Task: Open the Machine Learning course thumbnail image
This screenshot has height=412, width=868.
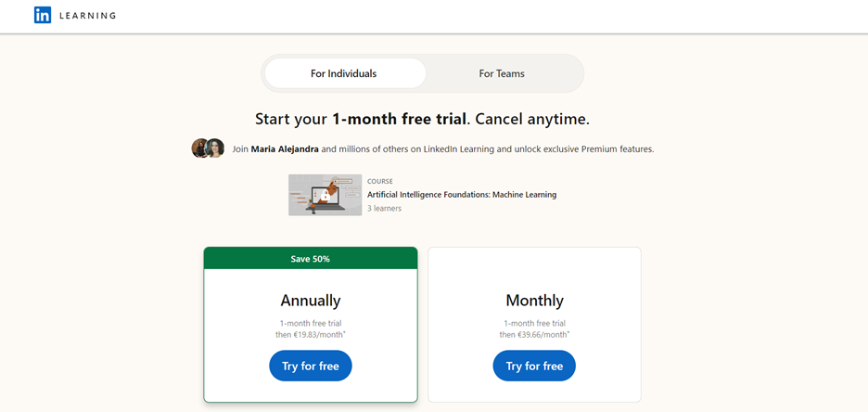Action: point(325,195)
